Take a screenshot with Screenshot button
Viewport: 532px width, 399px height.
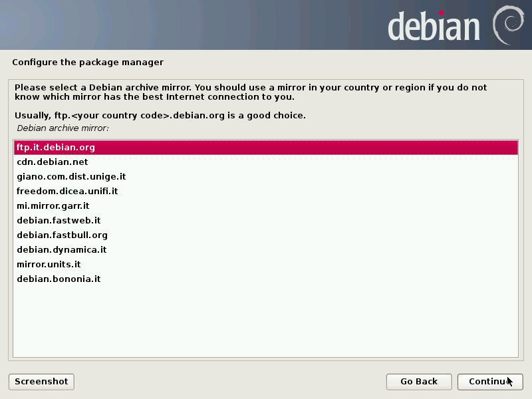41,382
